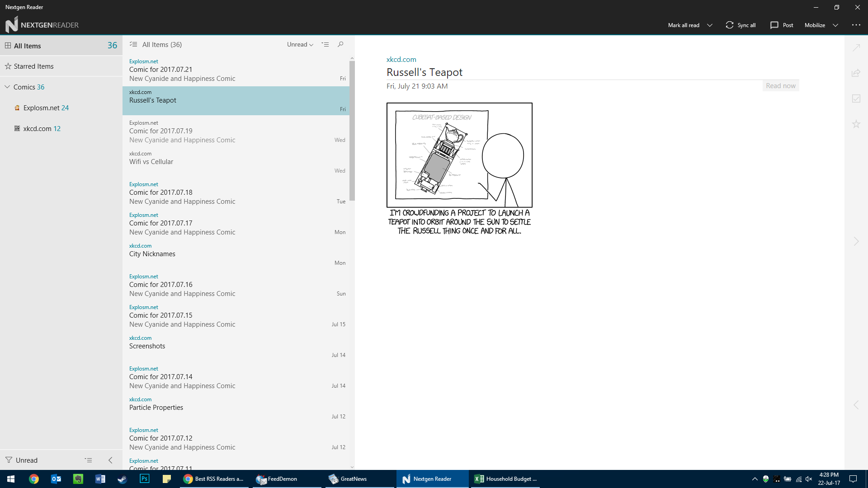Open the Mark all read dropdown arrow
This screenshot has width=868, height=488.
pyautogui.click(x=709, y=25)
